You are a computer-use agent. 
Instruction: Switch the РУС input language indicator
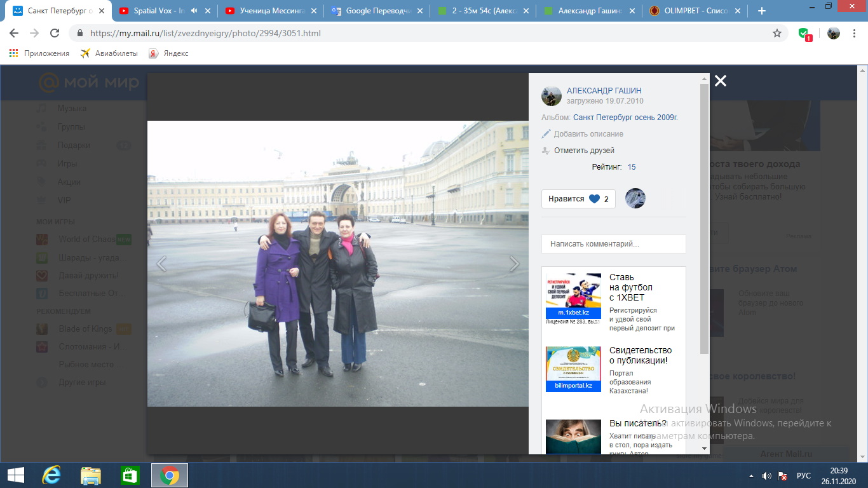[804, 476]
